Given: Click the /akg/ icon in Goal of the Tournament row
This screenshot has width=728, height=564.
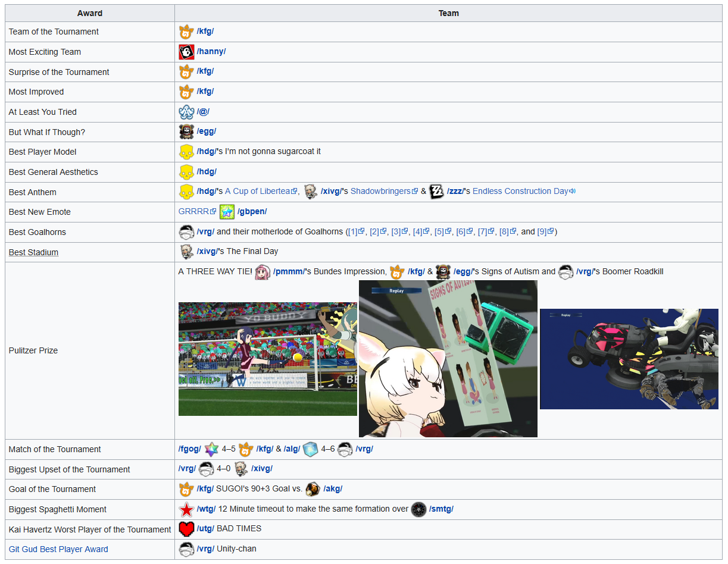Looking at the screenshot, I should (x=313, y=489).
